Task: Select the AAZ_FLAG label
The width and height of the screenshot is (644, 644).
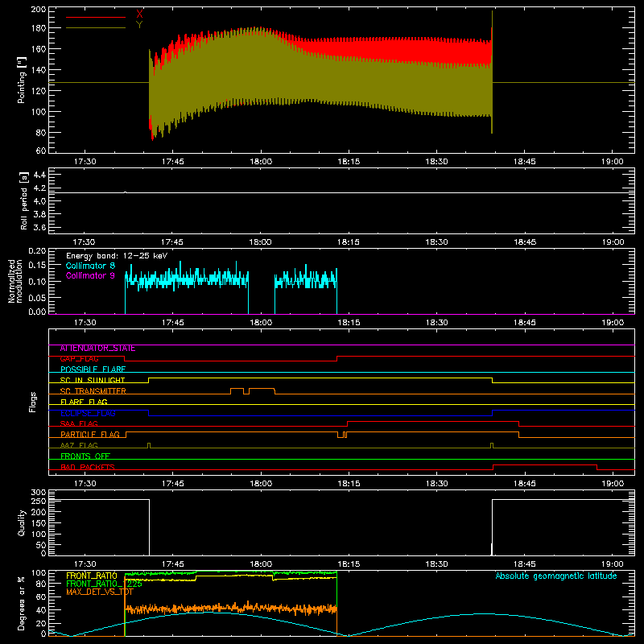Action: 79,446
